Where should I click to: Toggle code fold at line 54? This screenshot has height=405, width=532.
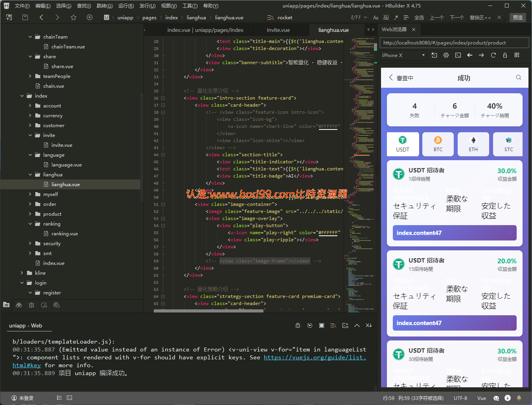click(x=163, y=226)
